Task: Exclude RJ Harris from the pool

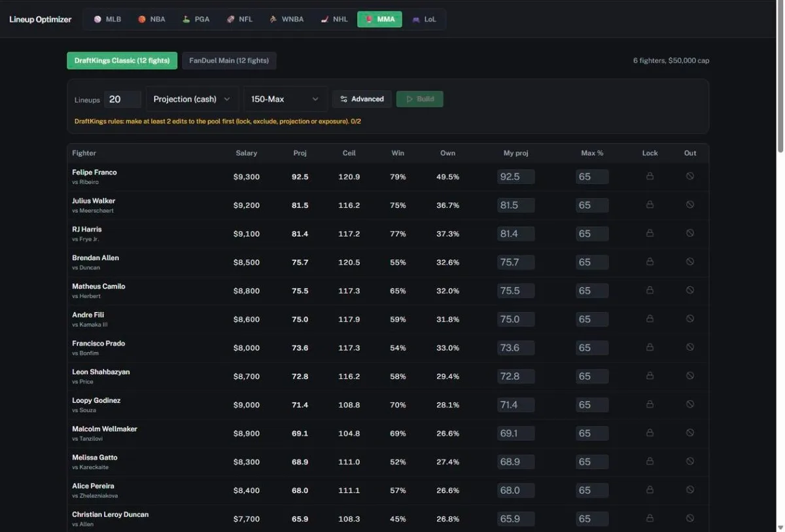Action: pos(689,233)
